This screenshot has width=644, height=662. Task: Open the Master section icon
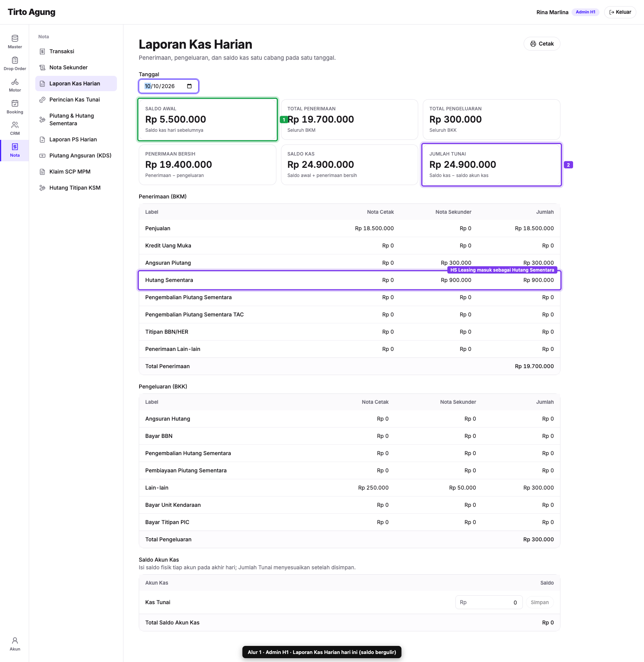coord(15,38)
